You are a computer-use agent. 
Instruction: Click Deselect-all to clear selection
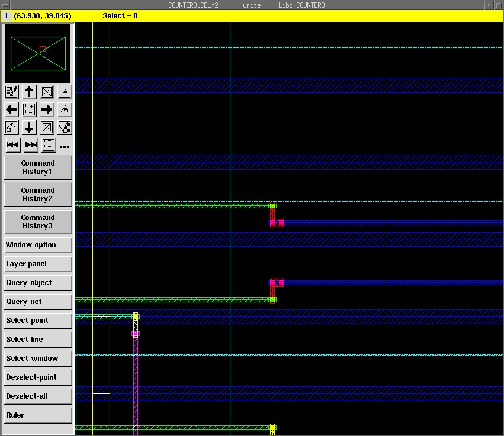[38, 396]
